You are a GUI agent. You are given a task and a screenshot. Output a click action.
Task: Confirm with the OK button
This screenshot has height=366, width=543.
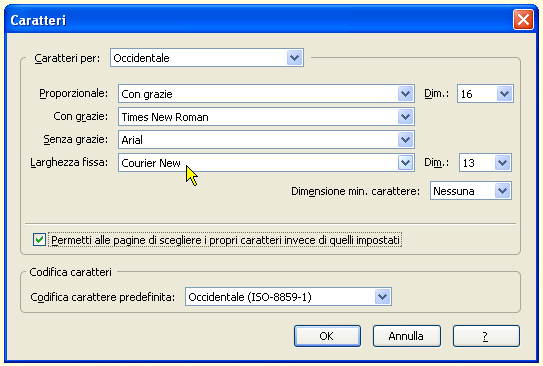click(327, 336)
